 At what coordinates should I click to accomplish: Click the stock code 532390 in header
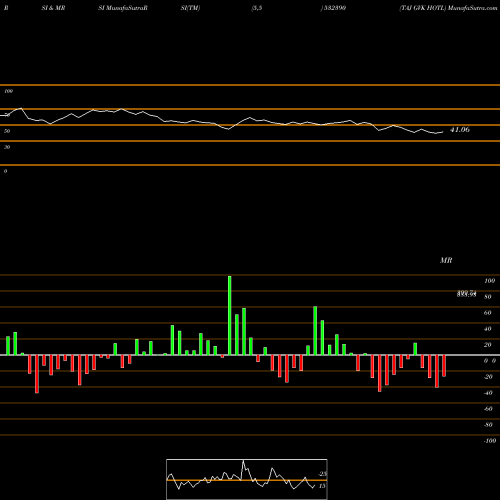(x=334, y=8)
